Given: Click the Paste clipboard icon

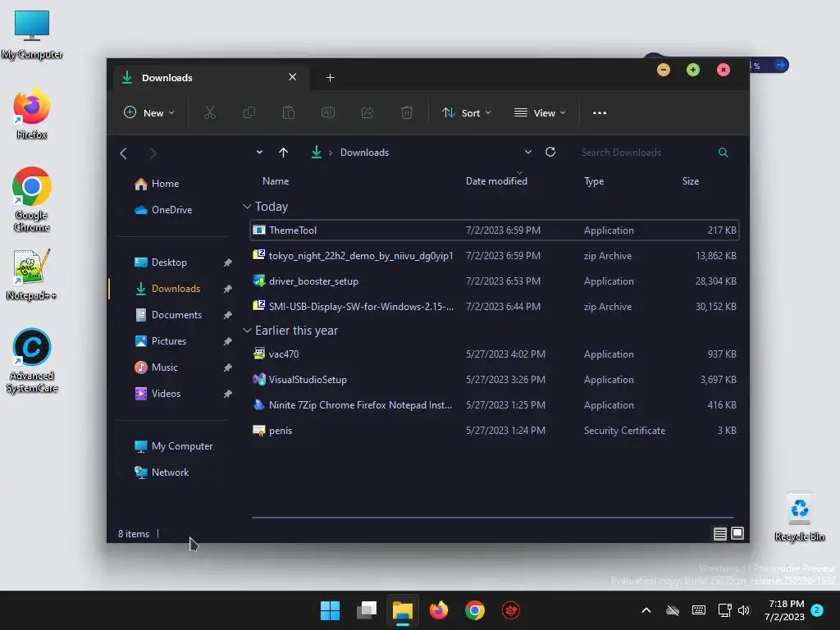Looking at the screenshot, I should tap(288, 112).
